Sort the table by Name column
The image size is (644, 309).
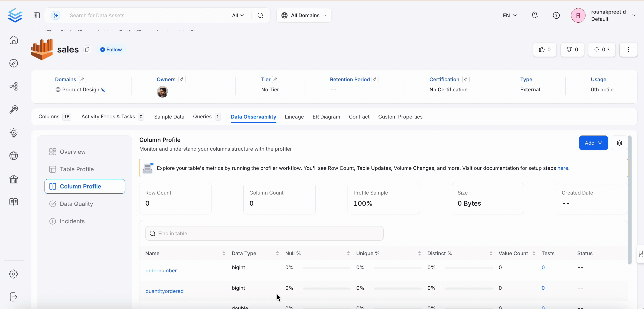click(223, 253)
